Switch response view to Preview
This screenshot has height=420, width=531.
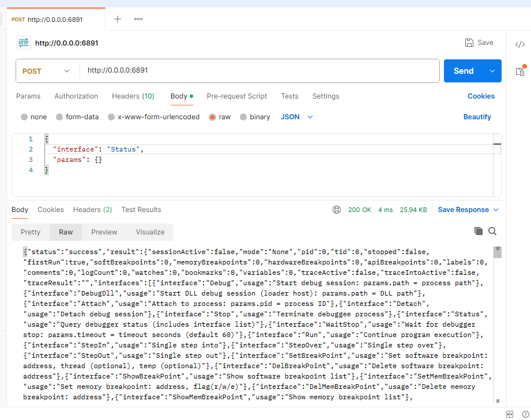[104, 232]
